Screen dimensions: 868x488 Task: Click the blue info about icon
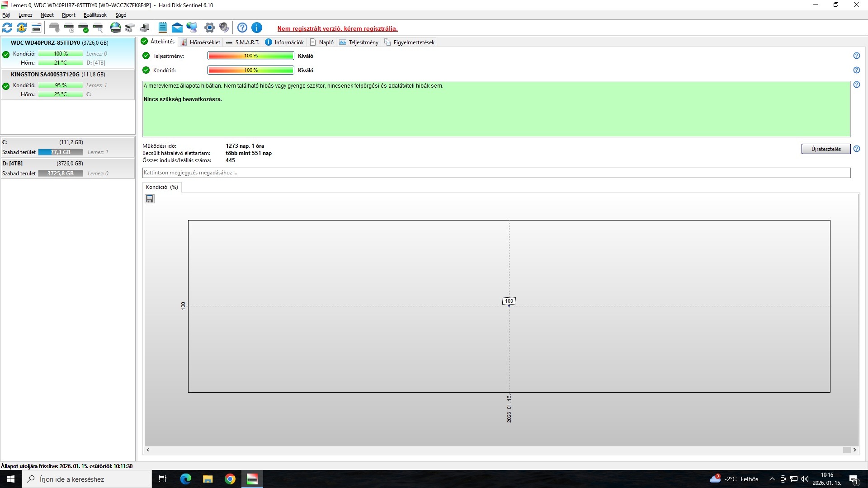pyautogui.click(x=257, y=28)
